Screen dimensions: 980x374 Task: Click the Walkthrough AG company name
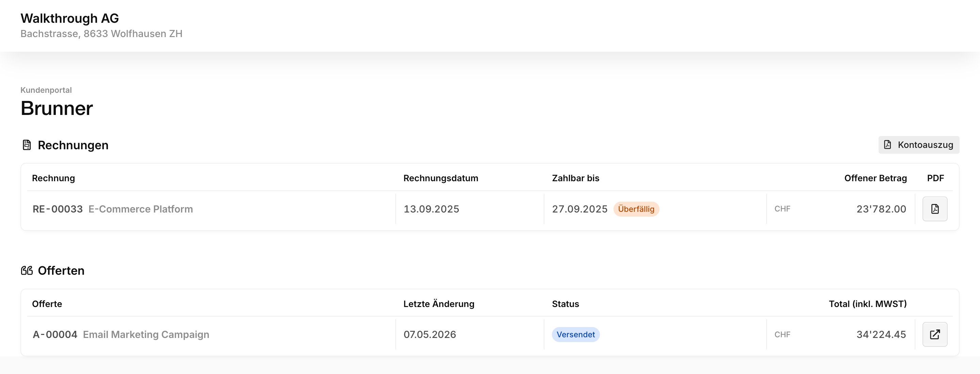[x=70, y=18]
